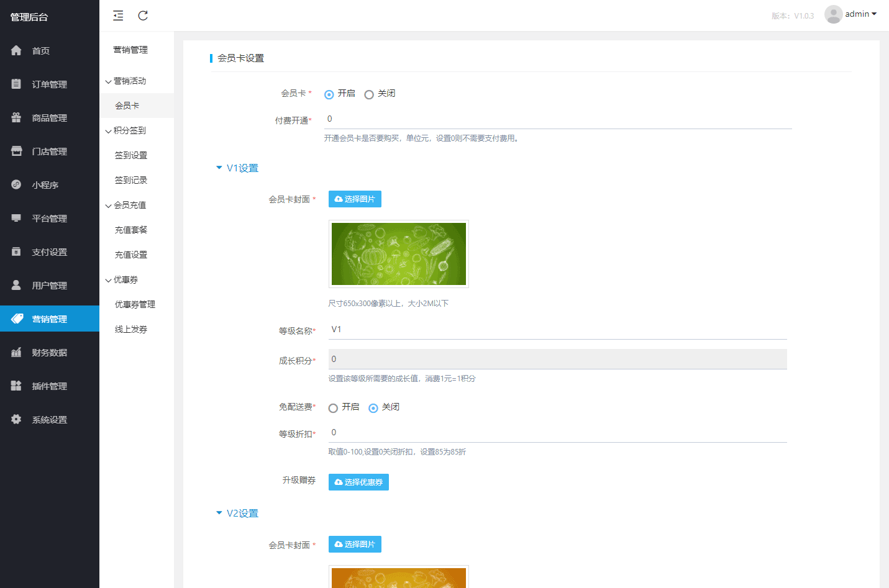This screenshot has height=588, width=889.
Task: Open 优惠券管理 submenu item
Action: tap(137, 304)
